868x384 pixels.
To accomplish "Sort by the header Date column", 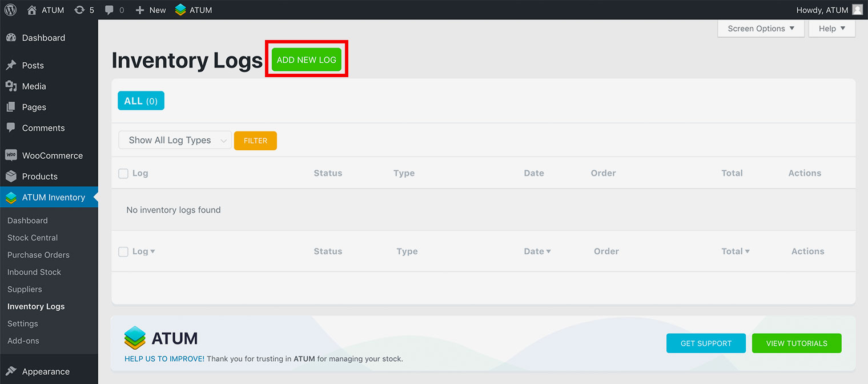I will point(534,173).
